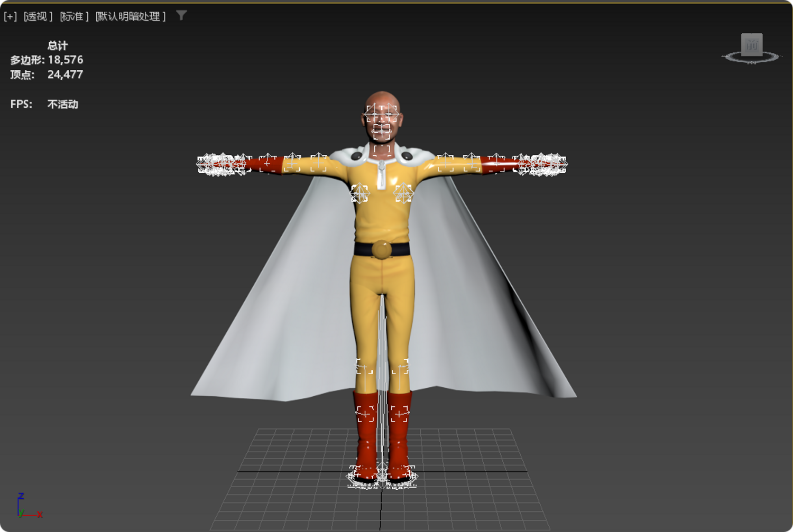Open the 透视 viewport view menu
The width and height of the screenshot is (793, 532).
click(x=38, y=16)
